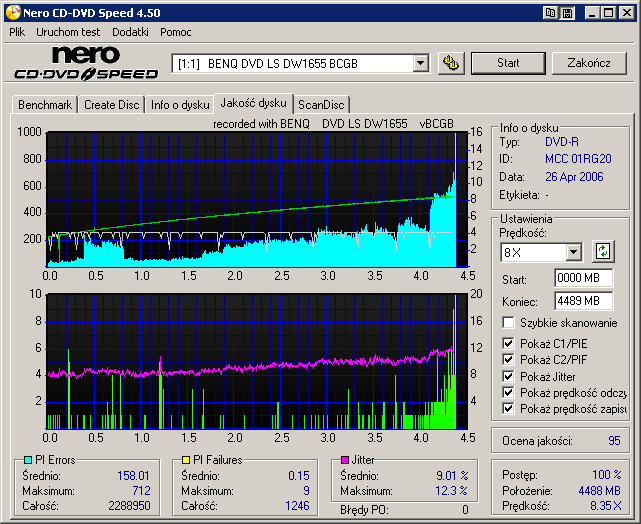This screenshot has height=524, width=641.
Task: Uncheck Pokaż prędkość zapisu checkbox
Action: coord(509,409)
